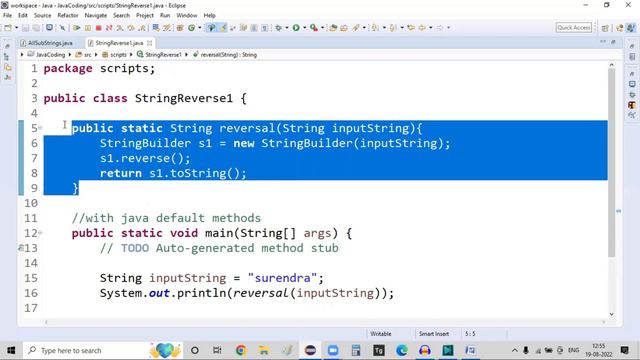The image size is (640, 360).
Task: Click the Suspend debug icon
Action: point(88,28)
